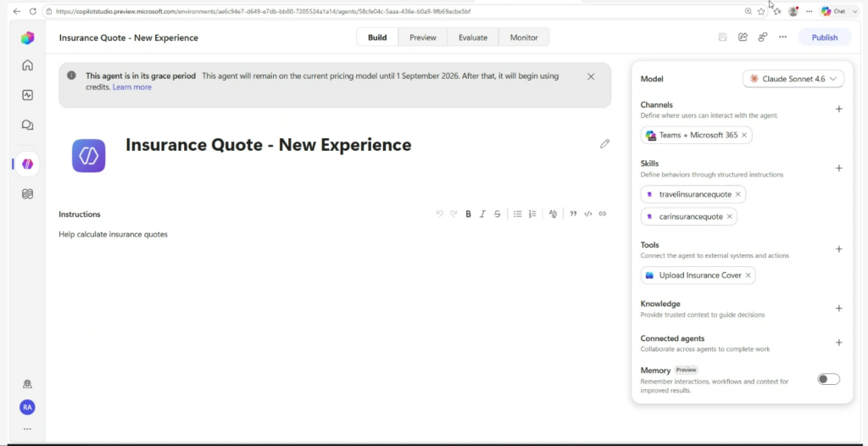The image size is (868, 446).
Task: Open the chat bubbles sidebar icon
Action: (x=27, y=125)
